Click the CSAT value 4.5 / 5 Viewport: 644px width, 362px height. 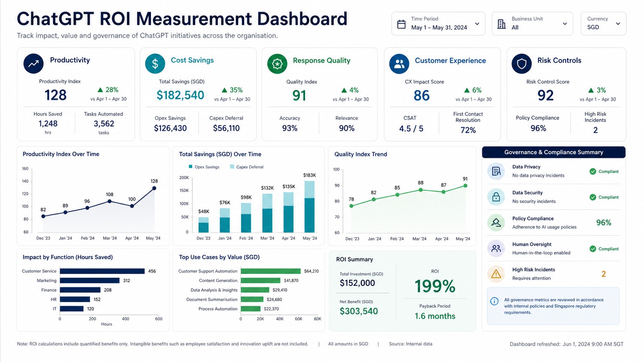tap(411, 128)
